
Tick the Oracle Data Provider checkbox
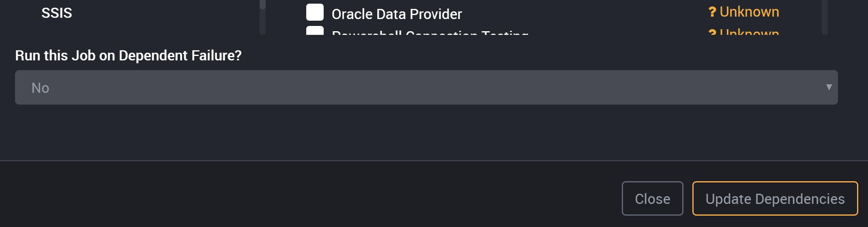click(315, 12)
